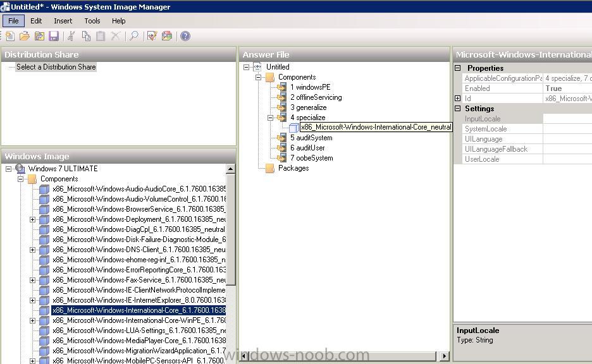This screenshot has width=592, height=364.
Task: Click the UILanguage value field
Action: pyautogui.click(x=567, y=139)
